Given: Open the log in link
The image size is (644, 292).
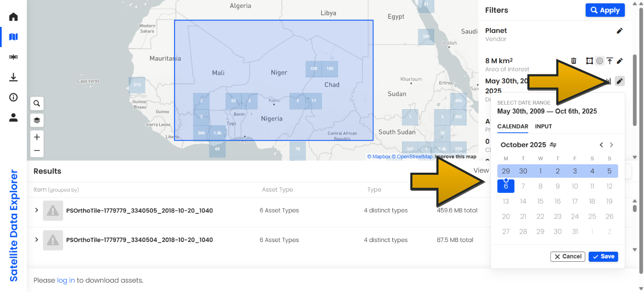Looking at the screenshot, I should pyautogui.click(x=66, y=280).
